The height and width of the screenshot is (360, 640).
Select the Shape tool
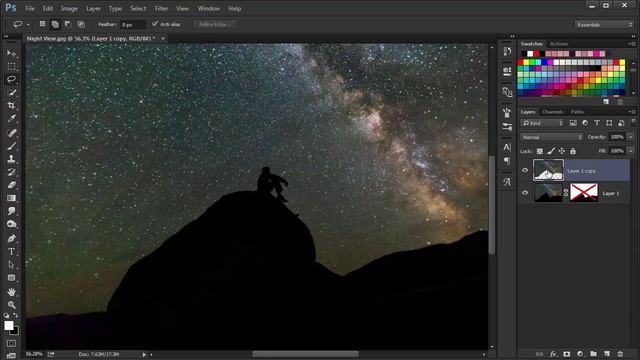point(11,278)
